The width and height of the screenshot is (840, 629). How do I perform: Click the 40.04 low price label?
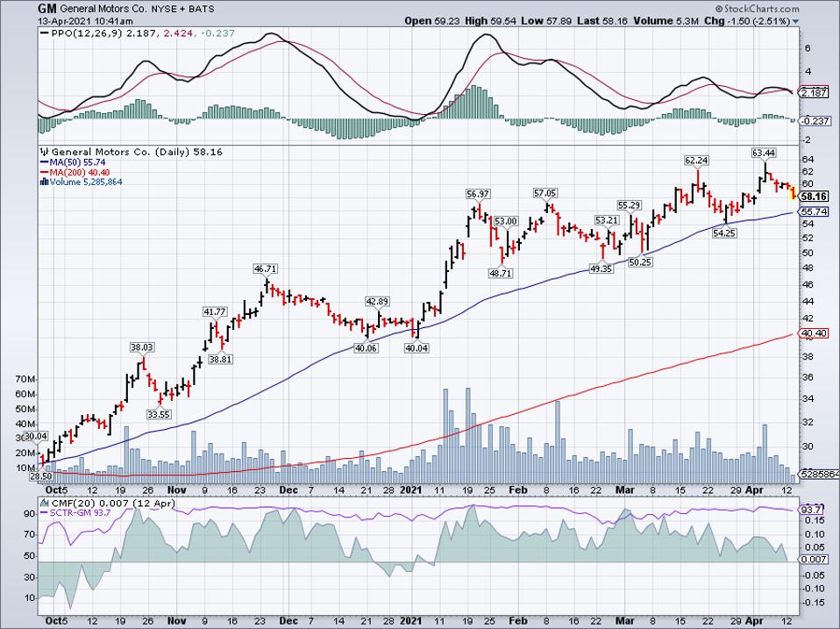pos(416,347)
